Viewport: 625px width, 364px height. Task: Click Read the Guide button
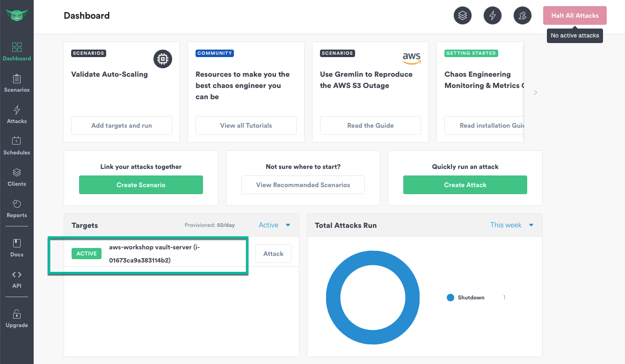point(371,125)
